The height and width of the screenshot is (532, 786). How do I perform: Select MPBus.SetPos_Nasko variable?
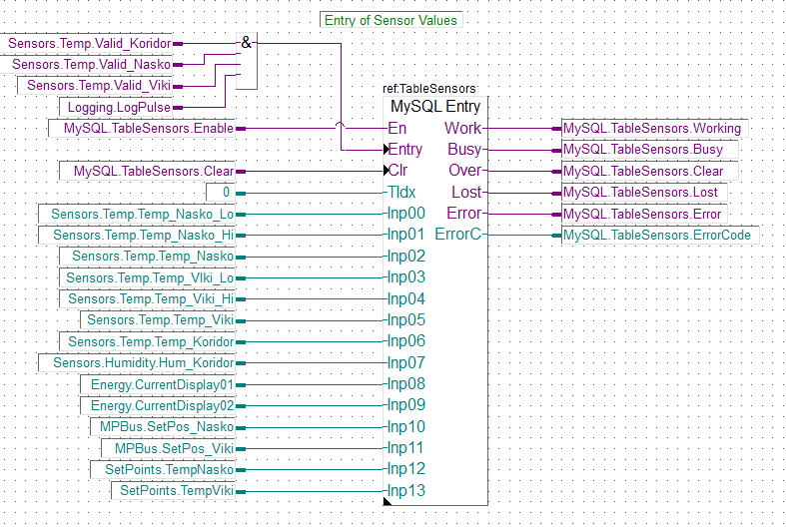pyautogui.click(x=164, y=427)
